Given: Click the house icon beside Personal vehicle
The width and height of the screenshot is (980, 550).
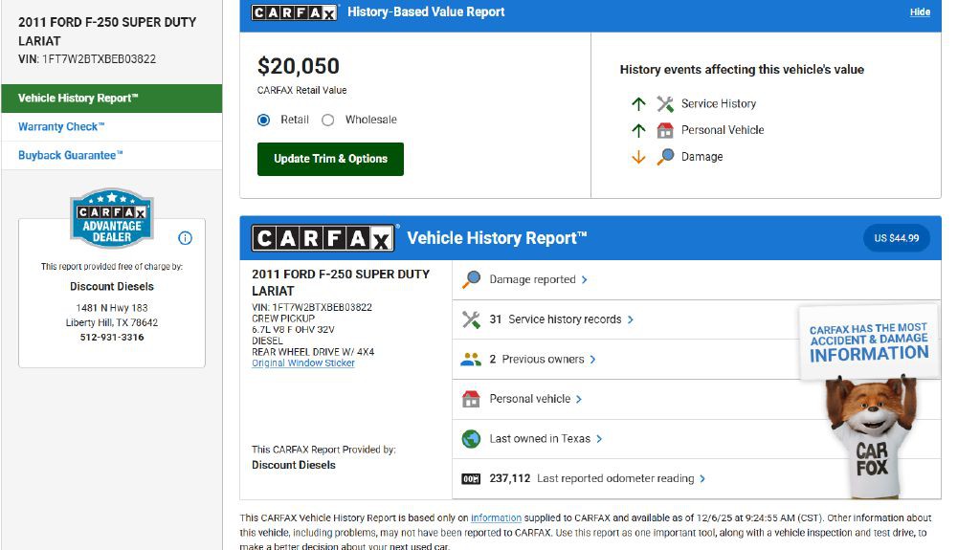Looking at the screenshot, I should click(x=471, y=399).
